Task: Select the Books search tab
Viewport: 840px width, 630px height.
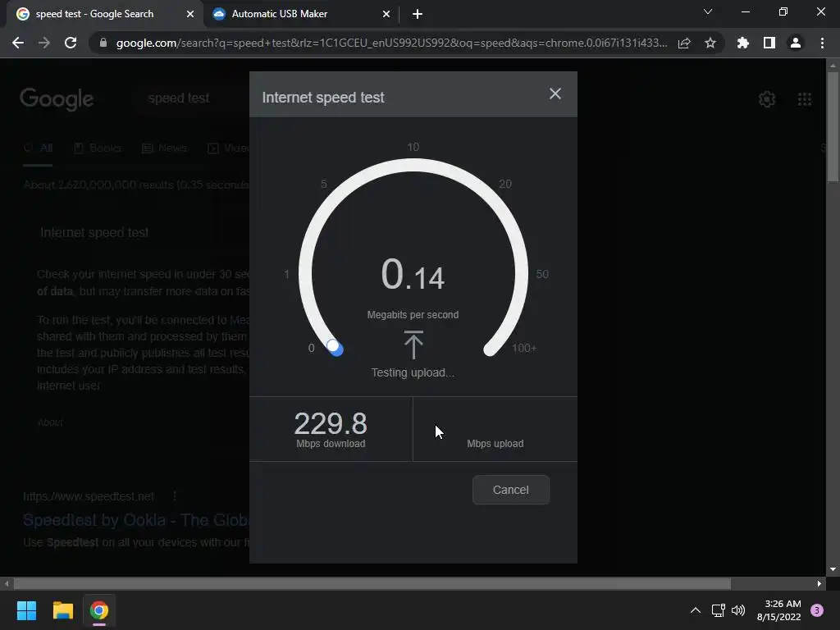Action: (98, 148)
